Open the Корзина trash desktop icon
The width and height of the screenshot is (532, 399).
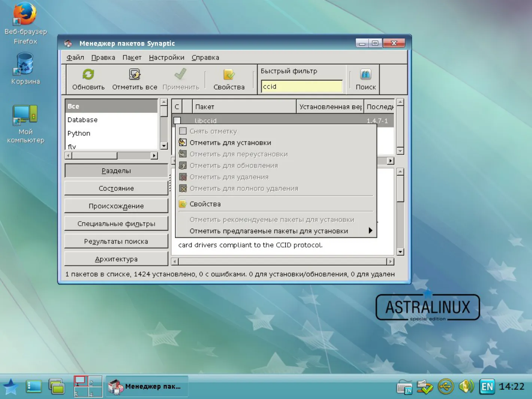click(25, 64)
